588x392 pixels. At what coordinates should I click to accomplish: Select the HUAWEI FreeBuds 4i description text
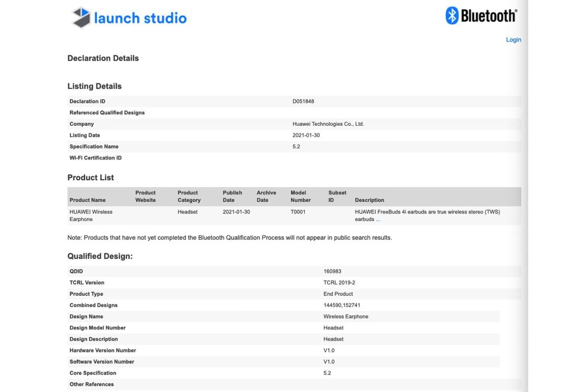(427, 215)
